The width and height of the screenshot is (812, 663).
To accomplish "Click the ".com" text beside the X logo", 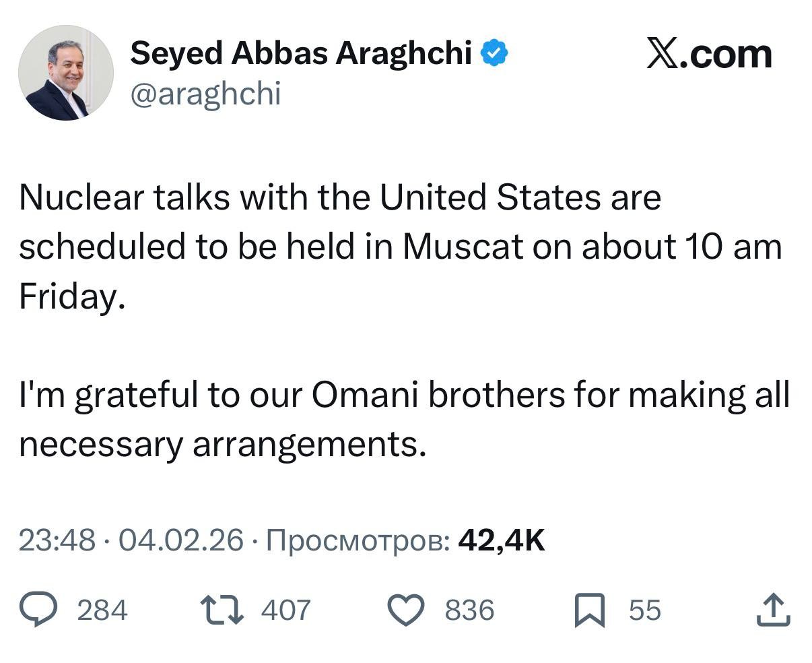I will click(726, 54).
